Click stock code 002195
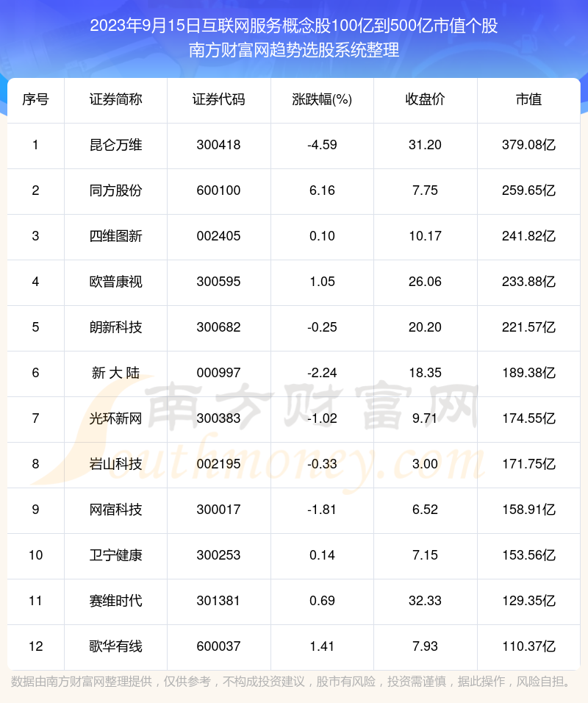The height and width of the screenshot is (703, 588). [219, 464]
